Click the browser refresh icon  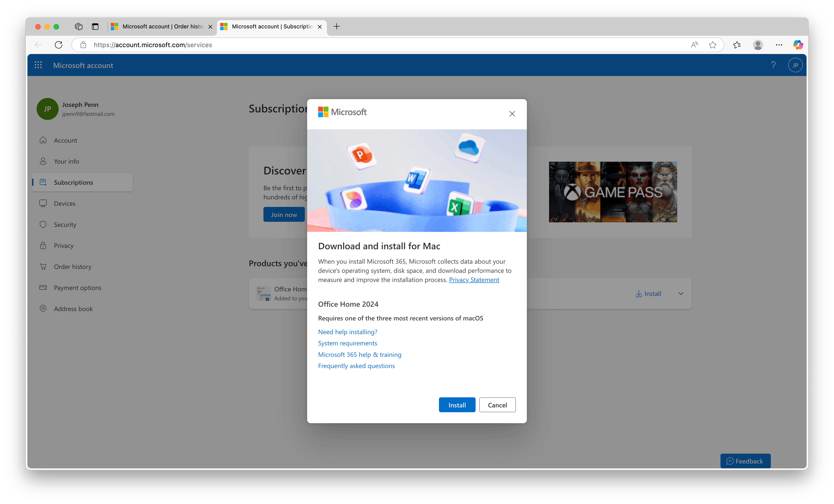point(59,45)
